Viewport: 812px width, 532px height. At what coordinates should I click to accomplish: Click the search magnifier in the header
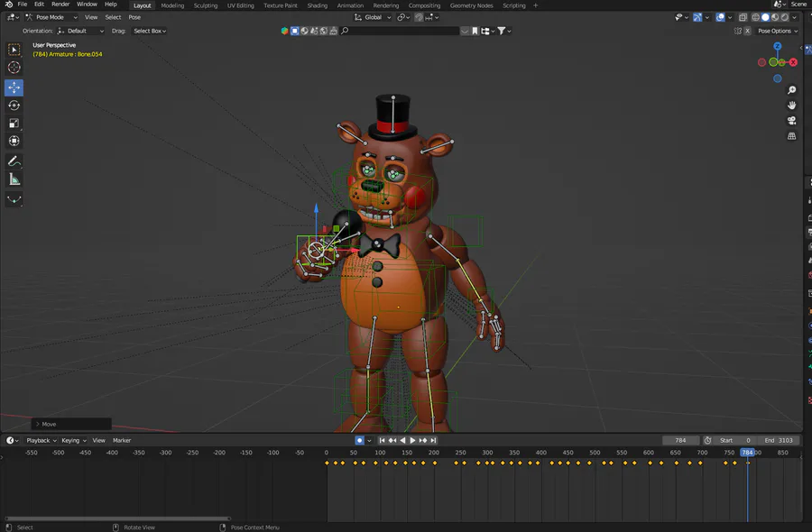[x=345, y=31]
